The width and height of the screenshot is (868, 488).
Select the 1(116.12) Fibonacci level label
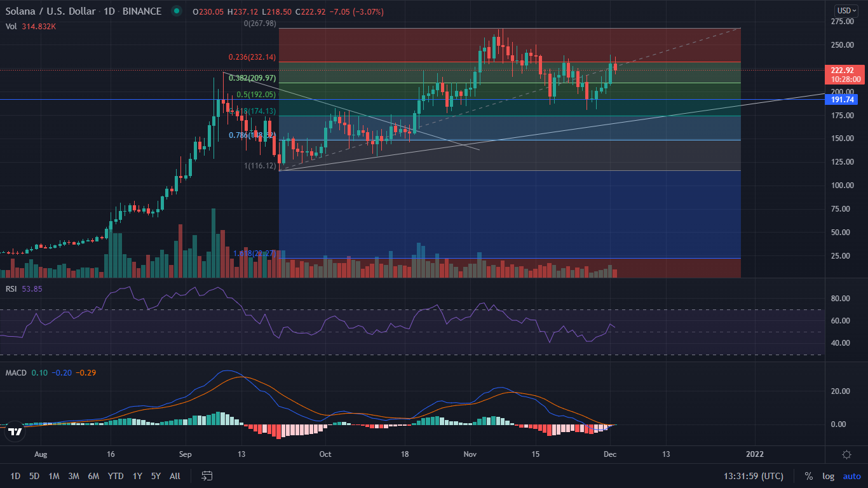coord(261,165)
